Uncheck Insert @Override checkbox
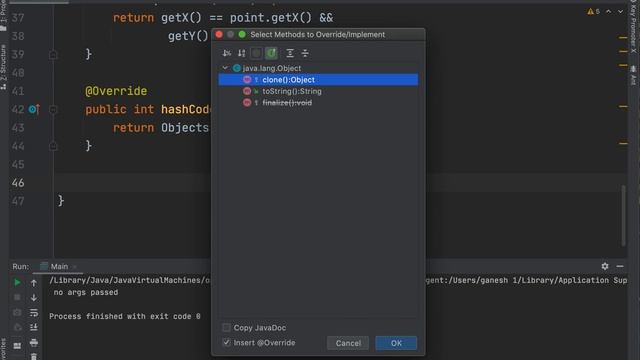 (226, 342)
